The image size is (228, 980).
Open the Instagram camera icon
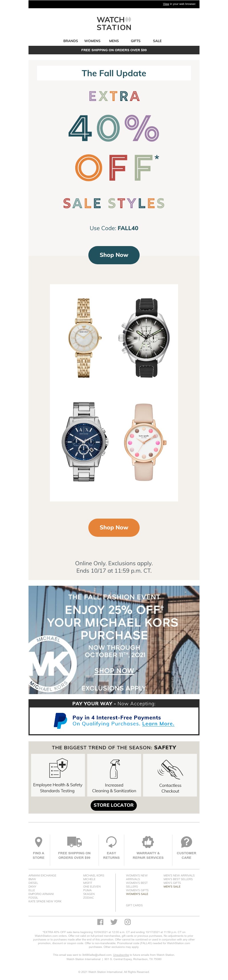[128, 921]
